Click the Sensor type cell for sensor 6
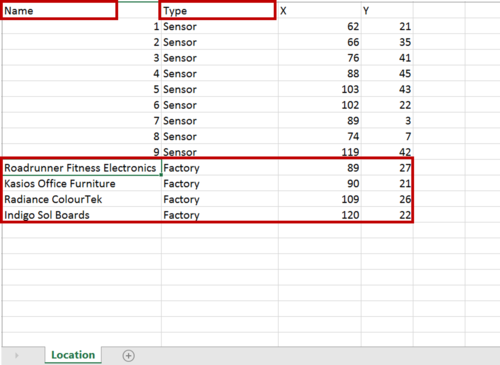The width and height of the screenshot is (500, 365). pos(220,105)
